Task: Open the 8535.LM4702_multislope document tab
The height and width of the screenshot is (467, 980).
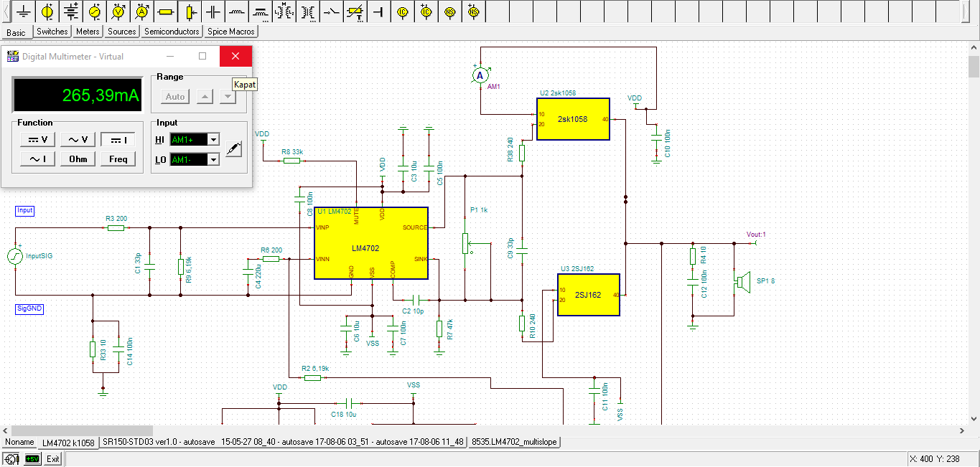Action: point(515,442)
